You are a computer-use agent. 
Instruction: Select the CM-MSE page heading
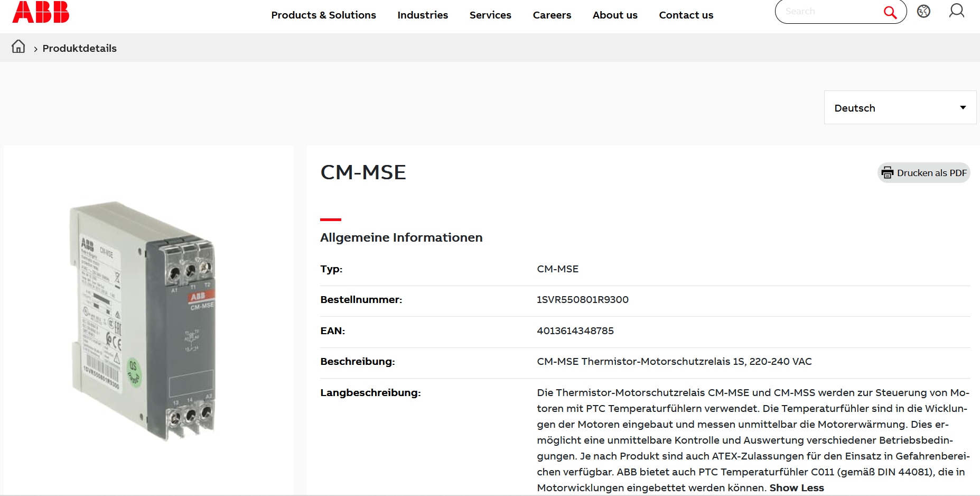[x=363, y=172]
